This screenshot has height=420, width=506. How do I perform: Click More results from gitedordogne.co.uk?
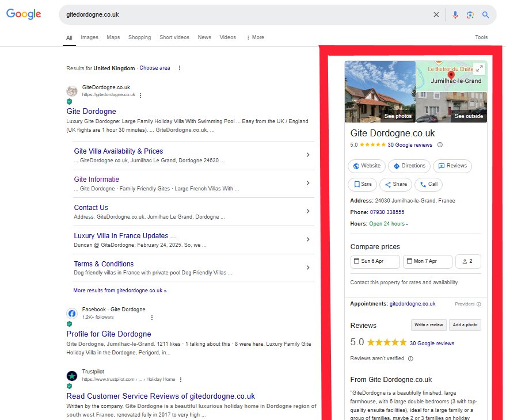tap(120, 291)
